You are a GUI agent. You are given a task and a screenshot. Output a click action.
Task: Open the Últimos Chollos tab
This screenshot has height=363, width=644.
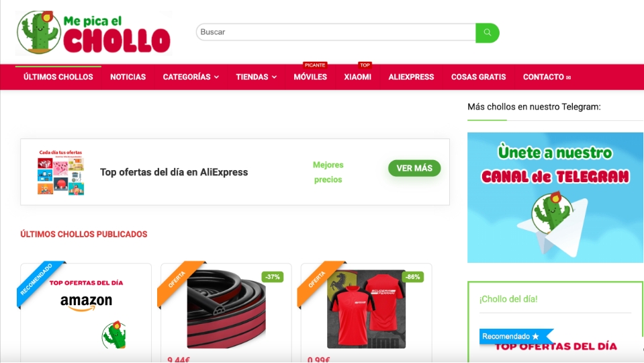point(58,77)
